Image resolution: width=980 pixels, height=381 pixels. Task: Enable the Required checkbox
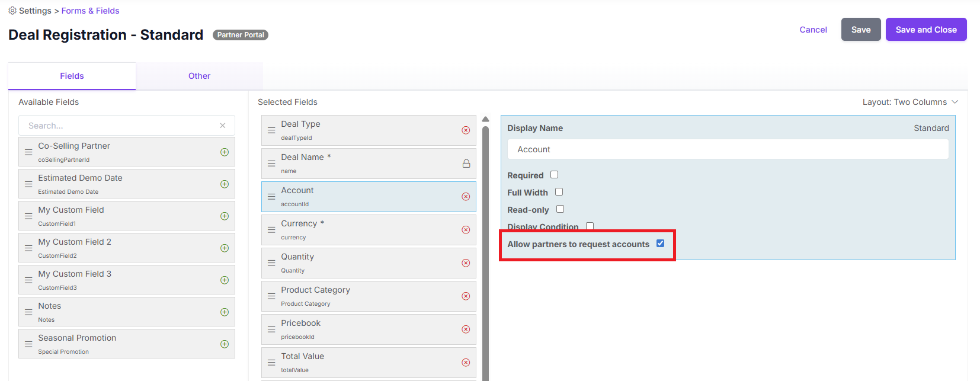555,175
